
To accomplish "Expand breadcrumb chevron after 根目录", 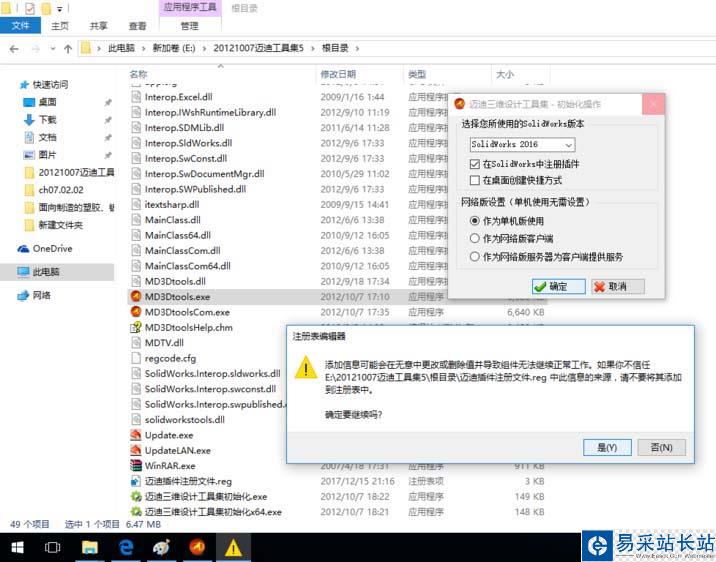I will (357, 48).
